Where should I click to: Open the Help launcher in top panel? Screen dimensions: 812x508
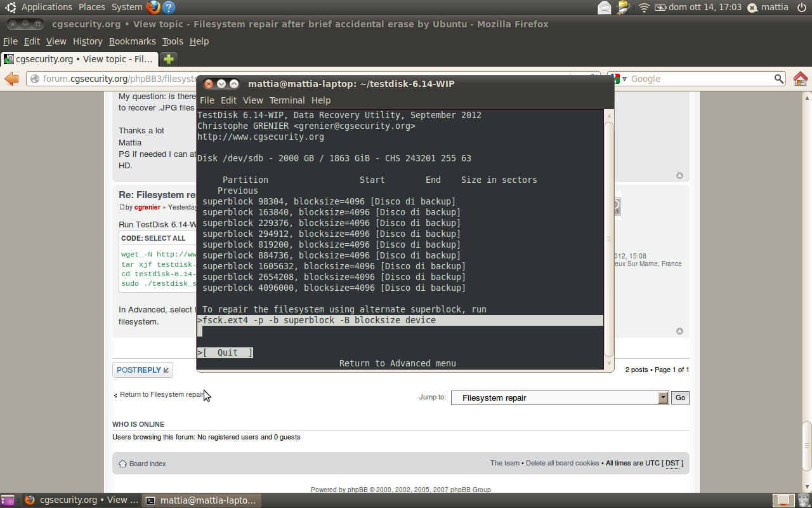tap(168, 8)
